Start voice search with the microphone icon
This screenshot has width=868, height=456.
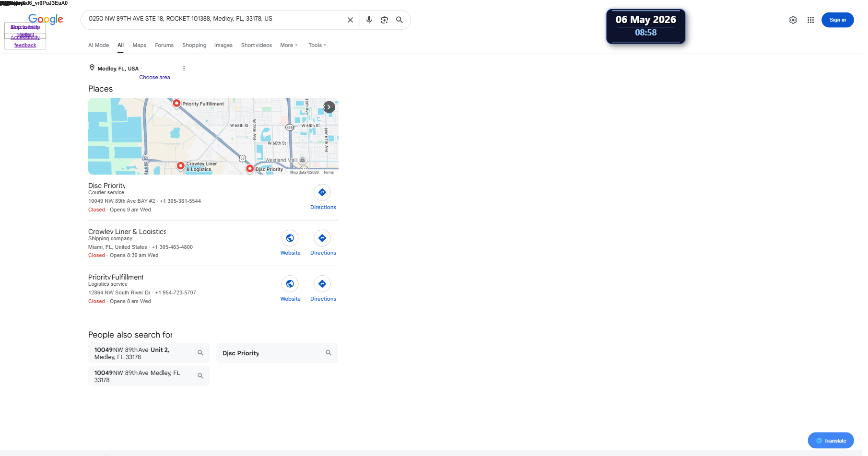369,20
